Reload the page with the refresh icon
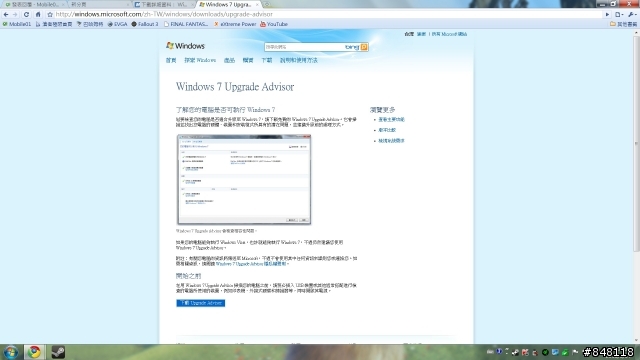Image resolution: width=640 pixels, height=360 pixels. coord(27,14)
